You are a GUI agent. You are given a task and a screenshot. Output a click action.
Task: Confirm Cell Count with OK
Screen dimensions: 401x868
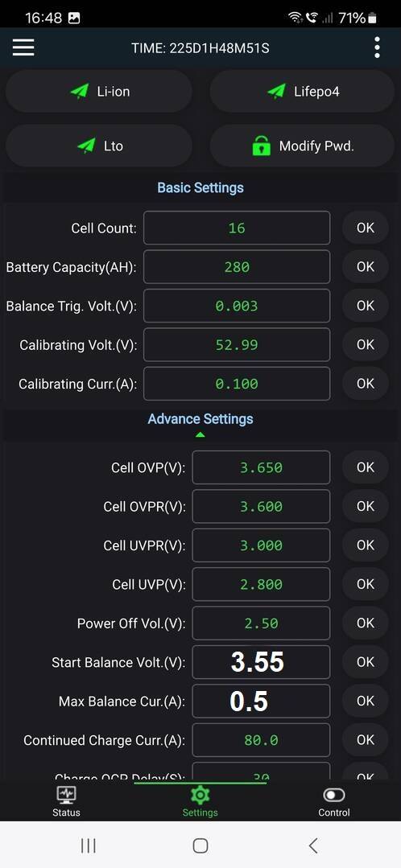pos(366,228)
